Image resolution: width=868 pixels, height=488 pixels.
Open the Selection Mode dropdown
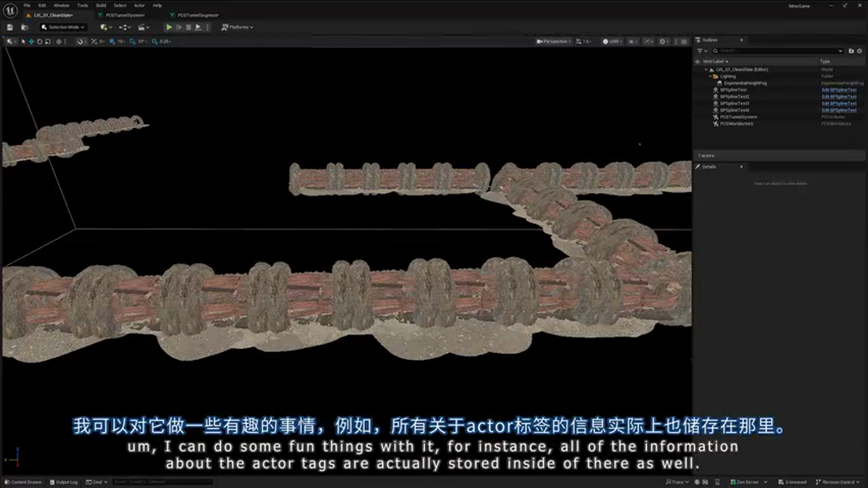[62, 27]
